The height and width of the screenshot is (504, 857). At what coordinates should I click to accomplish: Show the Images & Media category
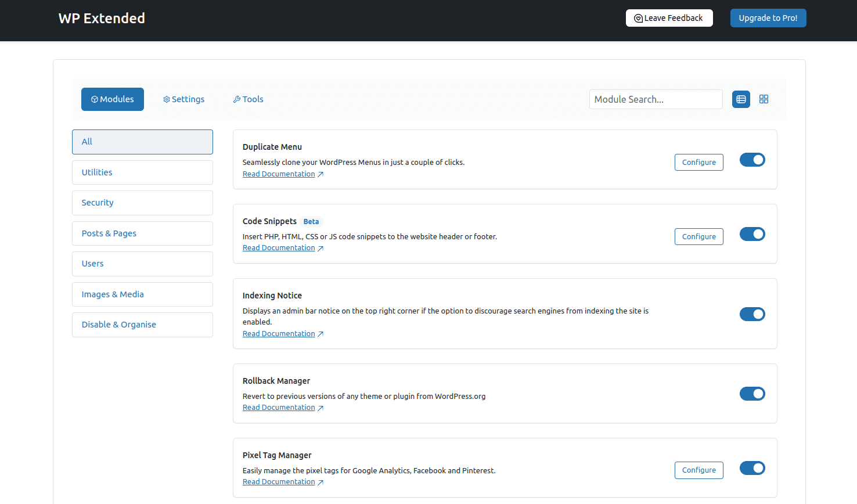point(142,294)
